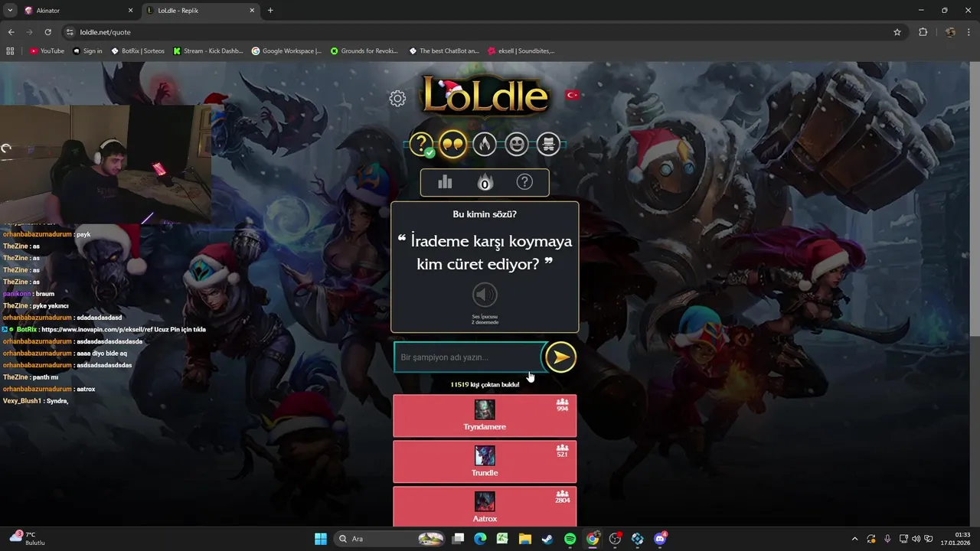980x551 pixels.
Task: Open the Windows Start menu
Action: 321,539
